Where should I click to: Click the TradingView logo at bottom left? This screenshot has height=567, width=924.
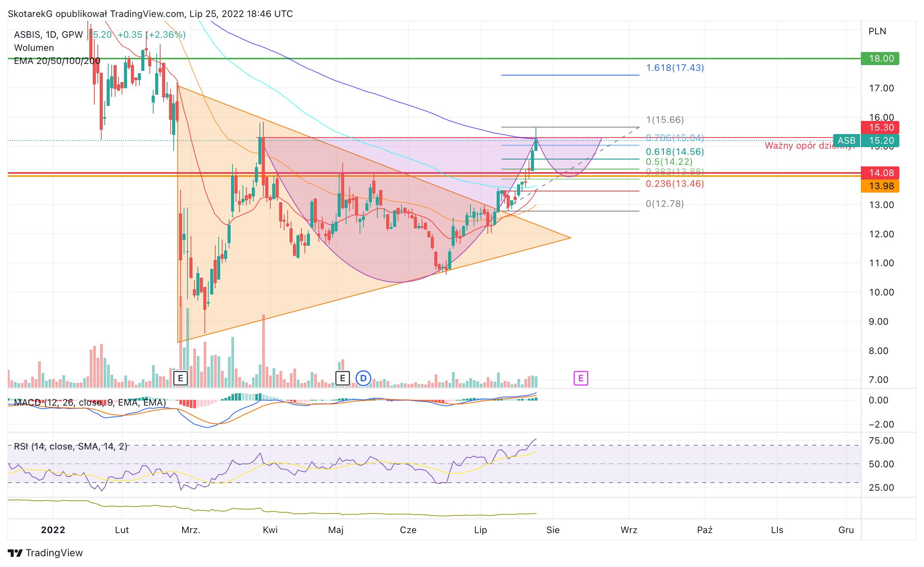coord(45,553)
